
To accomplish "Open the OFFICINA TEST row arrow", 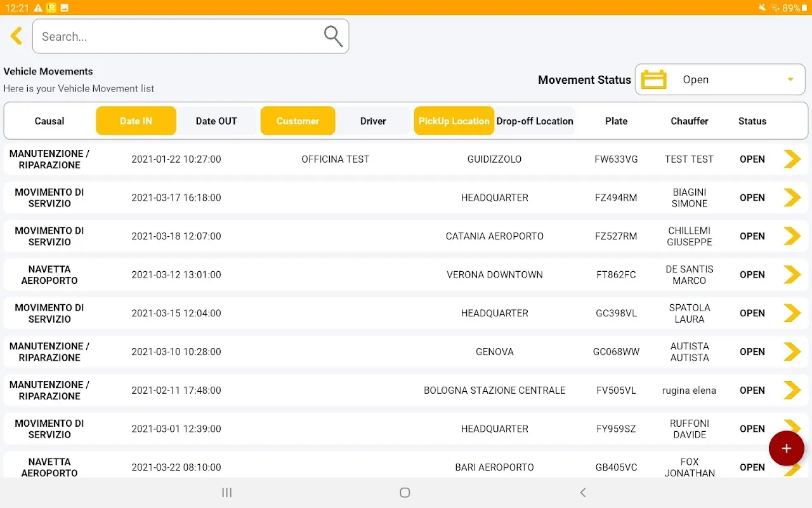I will (792, 159).
